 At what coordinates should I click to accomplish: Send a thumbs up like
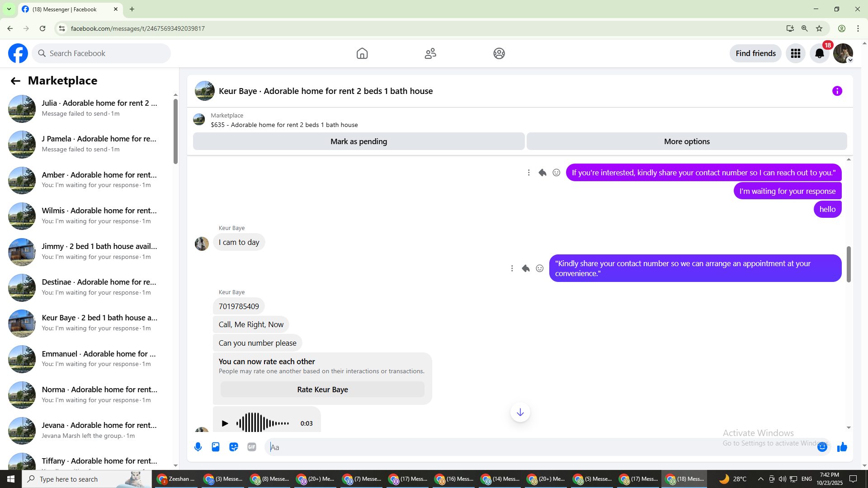click(x=842, y=447)
